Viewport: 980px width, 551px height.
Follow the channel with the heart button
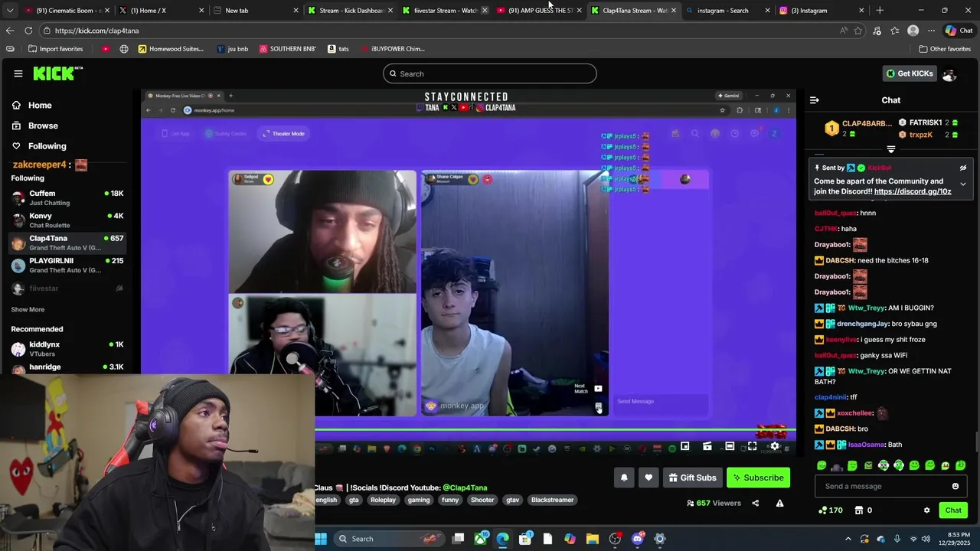pyautogui.click(x=648, y=478)
